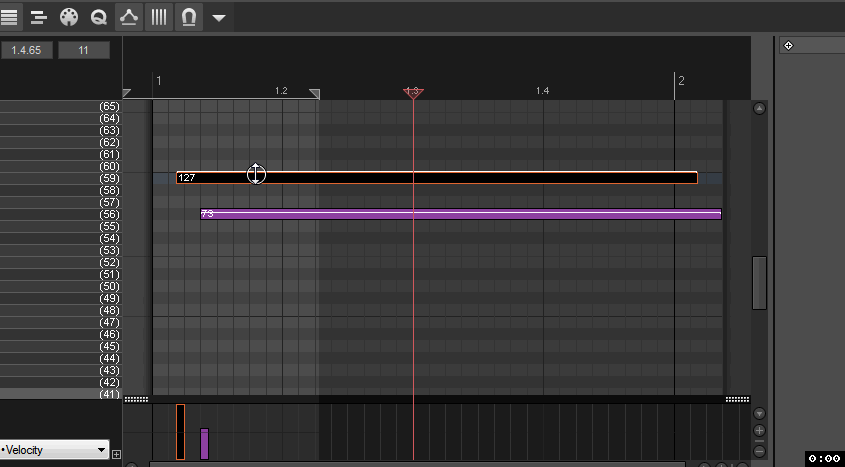This screenshot has width=845, height=467.
Task: Toggle the note velocity handle tool
Action: click(x=129, y=17)
